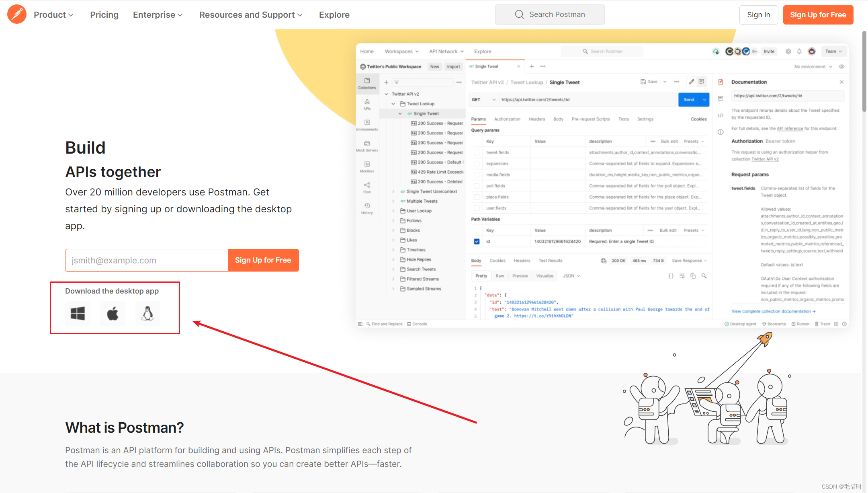The image size is (868, 493).
Task: Open Mock Servers in the app preview sidebar
Action: 367,146
